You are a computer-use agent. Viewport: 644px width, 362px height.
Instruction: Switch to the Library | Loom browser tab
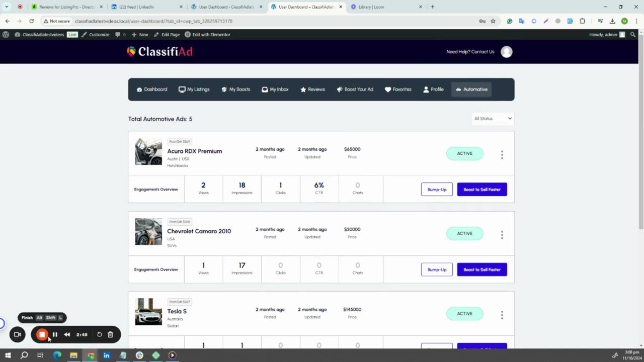click(387, 7)
